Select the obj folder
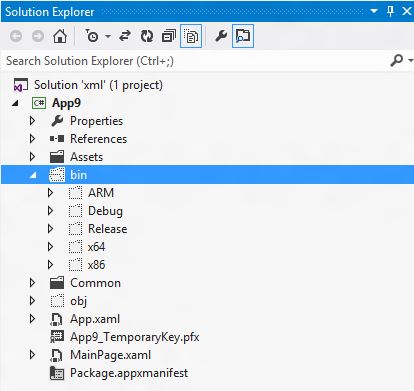 tap(79, 301)
